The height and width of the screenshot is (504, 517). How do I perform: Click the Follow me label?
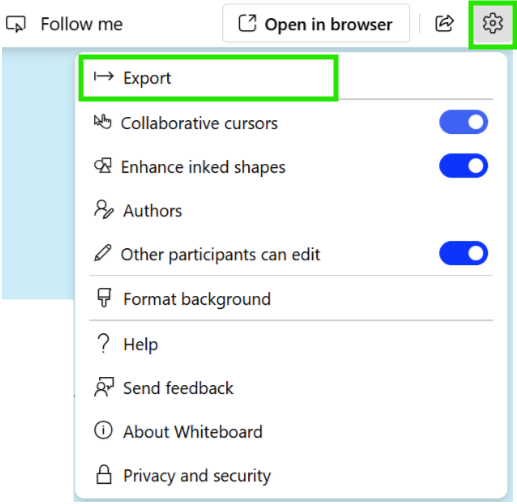coord(82,24)
